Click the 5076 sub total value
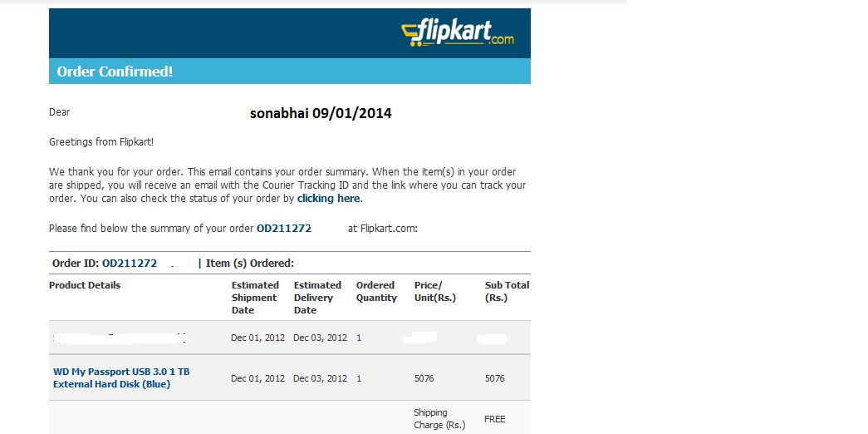The image size is (868, 434). click(495, 378)
